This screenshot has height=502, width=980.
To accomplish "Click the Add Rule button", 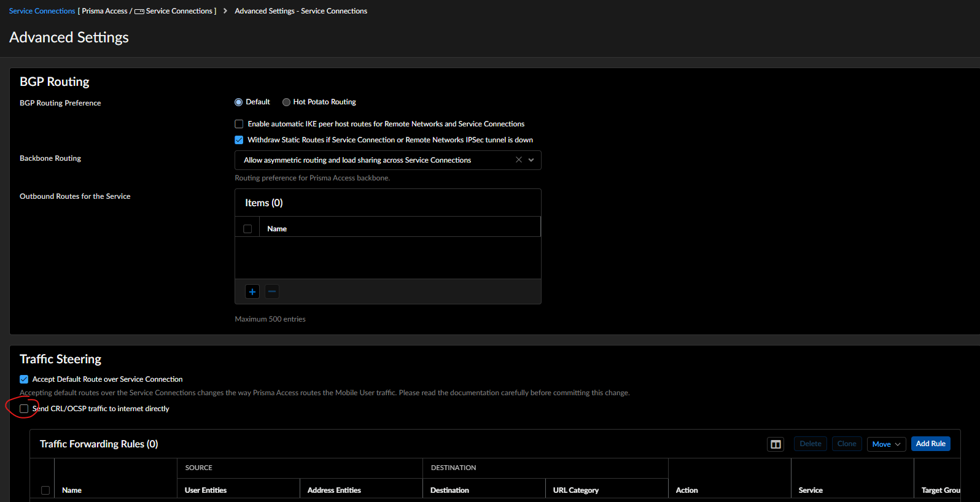I will click(x=930, y=444).
